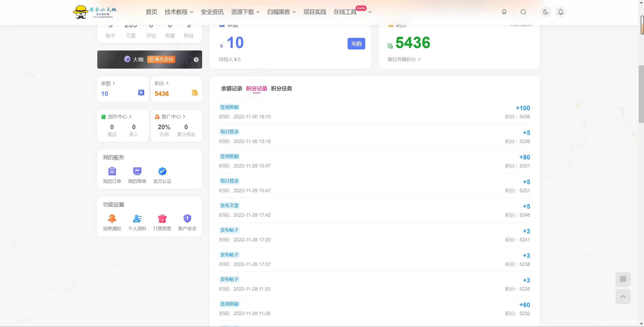Open 账户安全 shield icon
This screenshot has width=644, height=327.
(187, 218)
